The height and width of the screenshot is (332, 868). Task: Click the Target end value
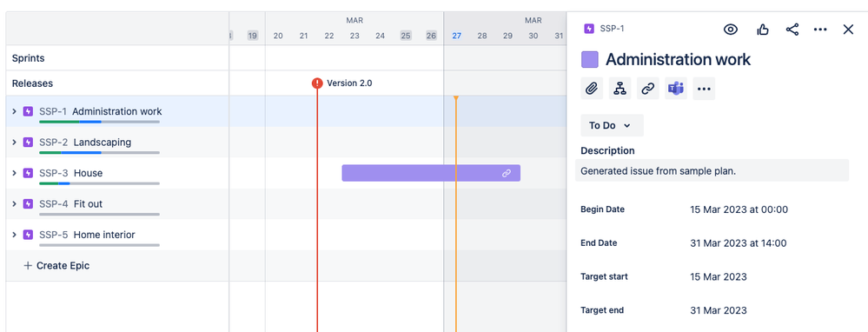tap(719, 310)
